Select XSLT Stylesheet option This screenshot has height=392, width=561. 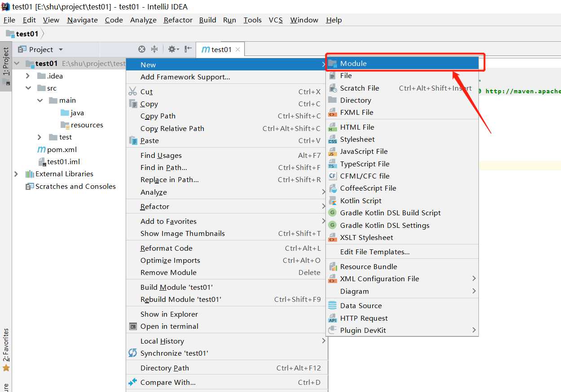click(402, 237)
